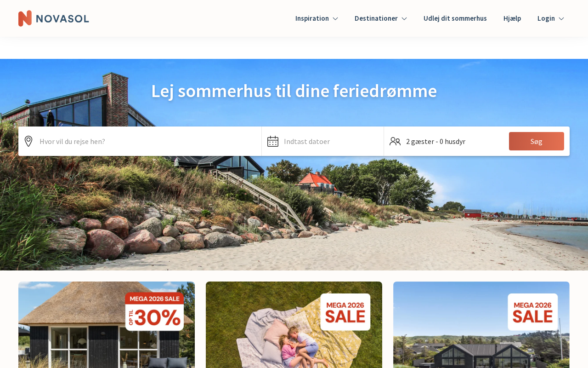Go to Udlej dit sommerhus

(455, 18)
